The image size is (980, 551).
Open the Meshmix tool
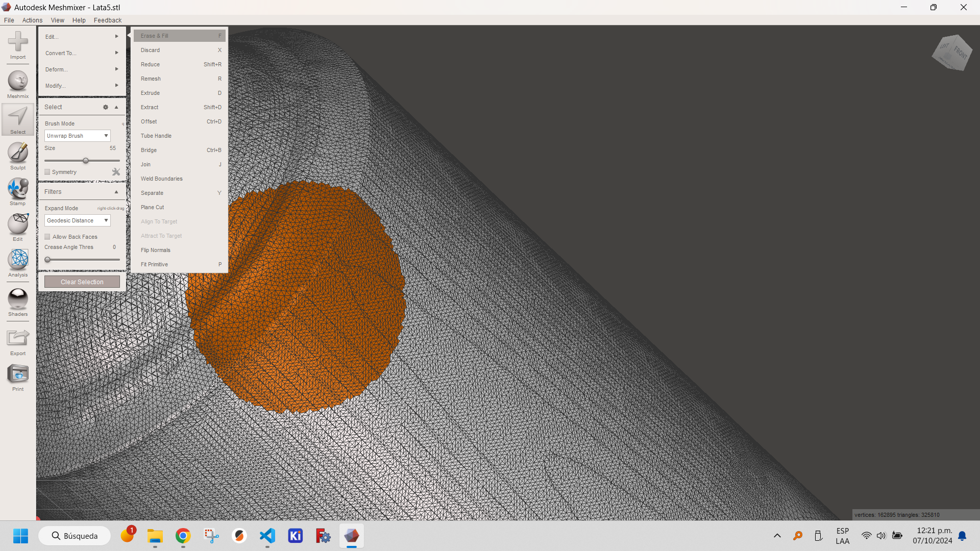point(18,85)
